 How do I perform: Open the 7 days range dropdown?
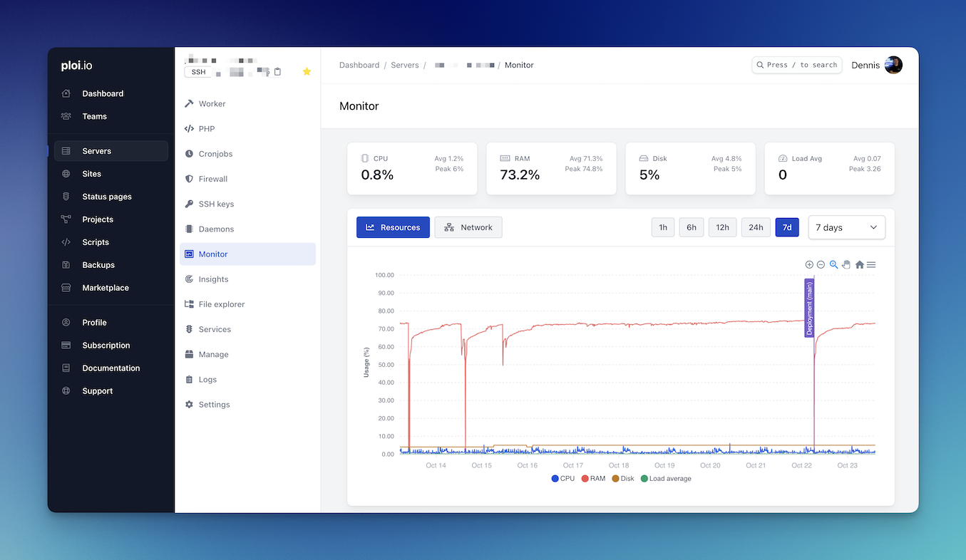point(846,227)
